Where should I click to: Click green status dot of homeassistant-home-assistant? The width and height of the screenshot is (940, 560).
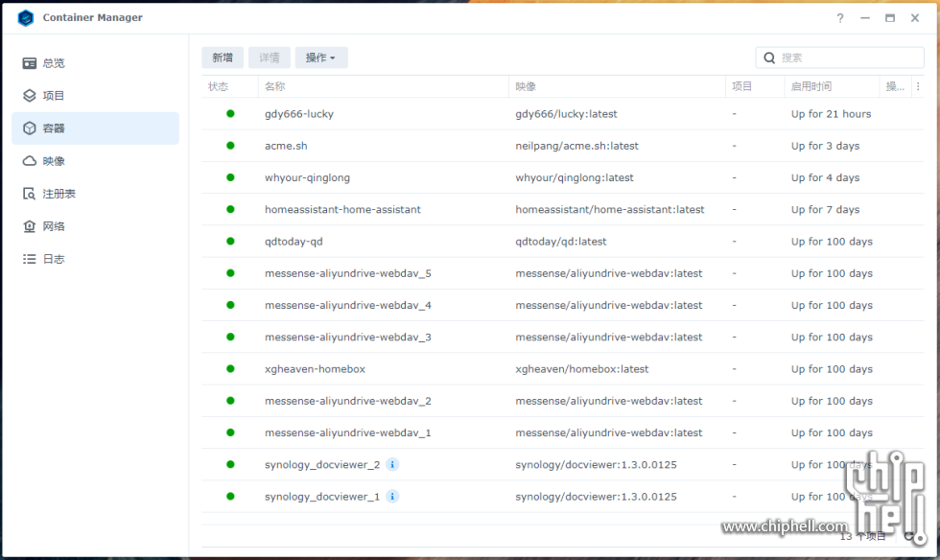tap(230, 209)
